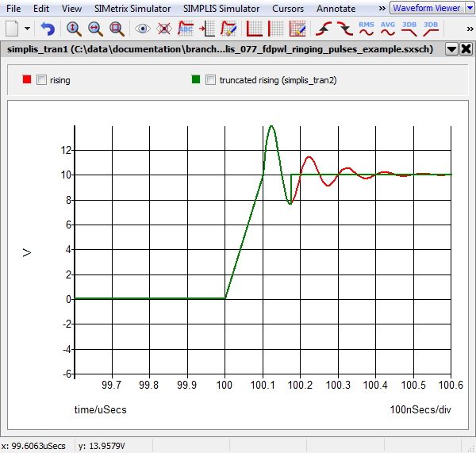
Task: Show more toolbar buttons via the overflow chevron
Action: pyautogui.click(x=469, y=29)
